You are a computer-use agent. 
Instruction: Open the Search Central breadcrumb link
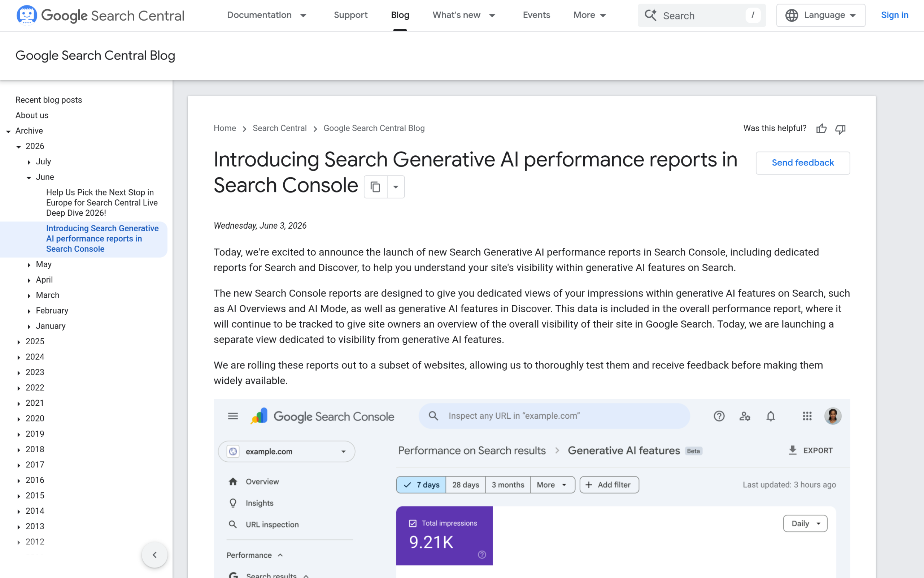(279, 129)
